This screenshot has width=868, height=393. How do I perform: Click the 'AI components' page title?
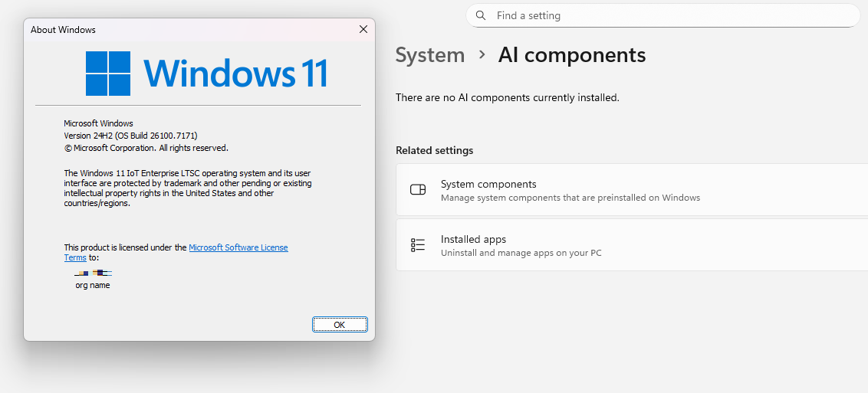[x=572, y=55]
